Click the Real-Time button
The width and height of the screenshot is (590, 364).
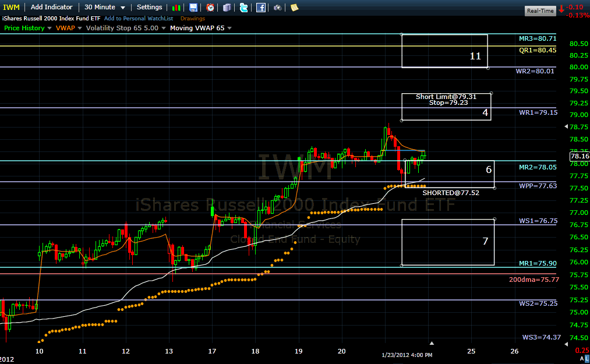pos(540,11)
